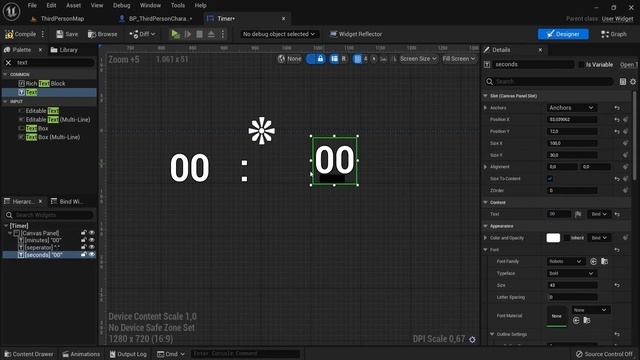Open the Widget Reflector

click(356, 34)
